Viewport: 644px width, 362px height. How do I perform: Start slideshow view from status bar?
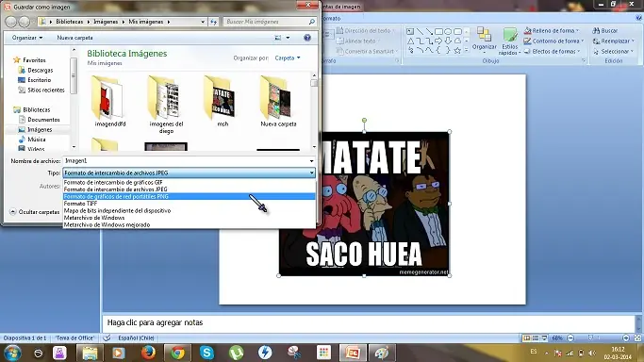tap(544, 338)
